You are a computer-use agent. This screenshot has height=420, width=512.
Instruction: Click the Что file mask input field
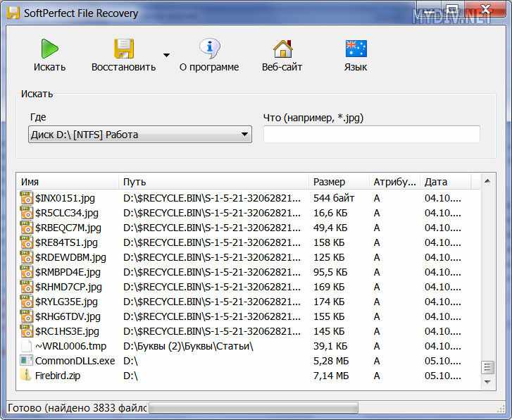pos(372,134)
